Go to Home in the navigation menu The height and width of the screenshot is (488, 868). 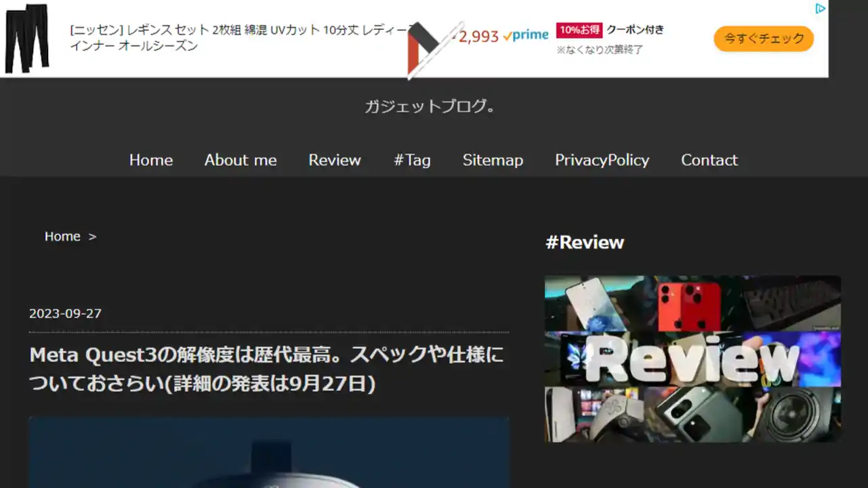click(x=151, y=160)
